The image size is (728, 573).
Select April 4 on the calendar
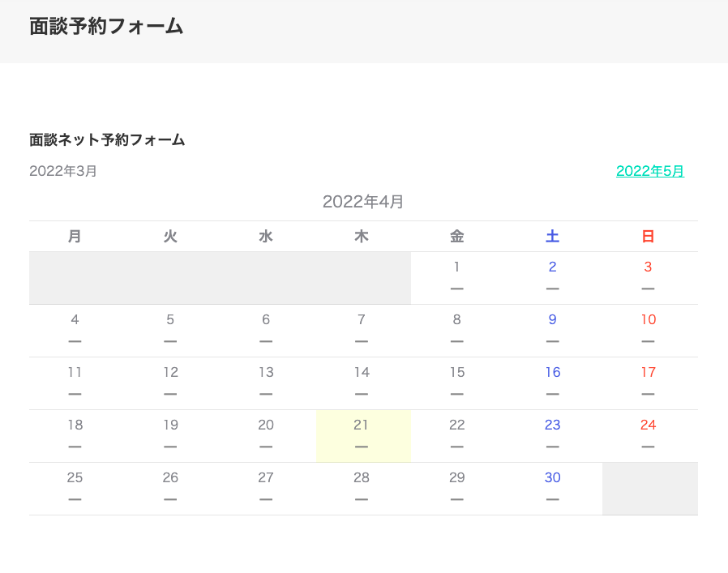pos(75,329)
